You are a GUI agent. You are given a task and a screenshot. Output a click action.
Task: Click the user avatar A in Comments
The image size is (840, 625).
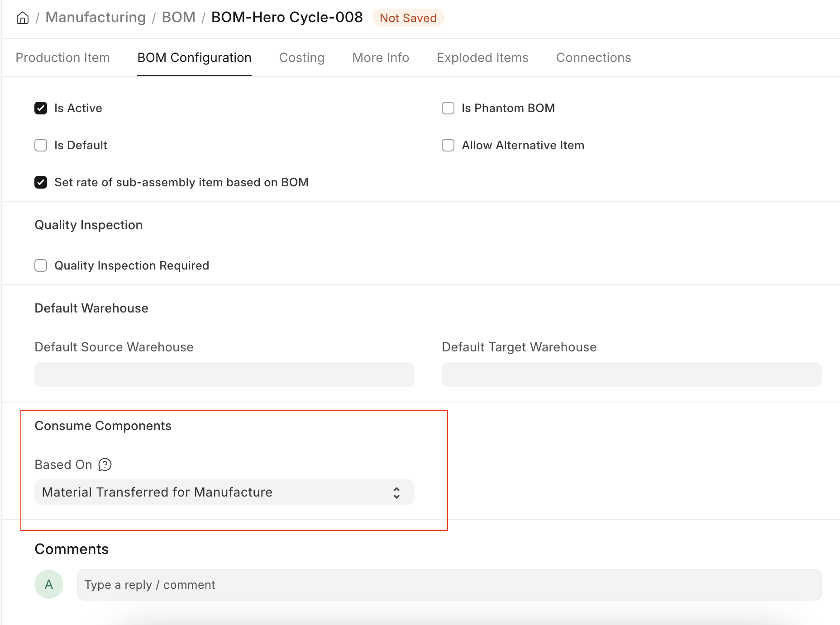[x=49, y=584]
